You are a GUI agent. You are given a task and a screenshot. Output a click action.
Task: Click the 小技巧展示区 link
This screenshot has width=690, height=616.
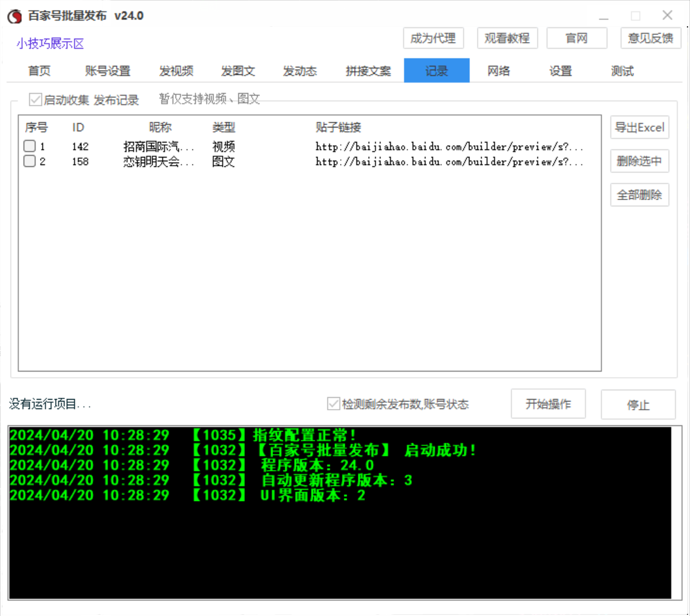click(50, 44)
